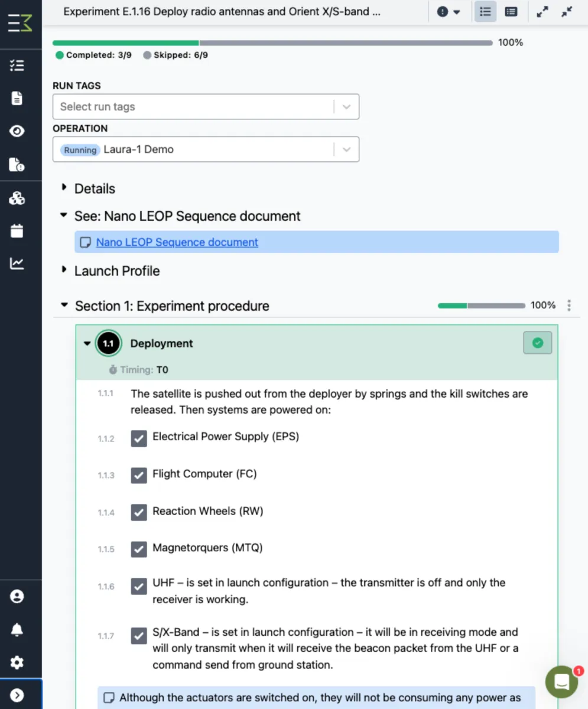Viewport: 588px width, 709px height.
Task: Click the OPERATION label
Action: 80,128
